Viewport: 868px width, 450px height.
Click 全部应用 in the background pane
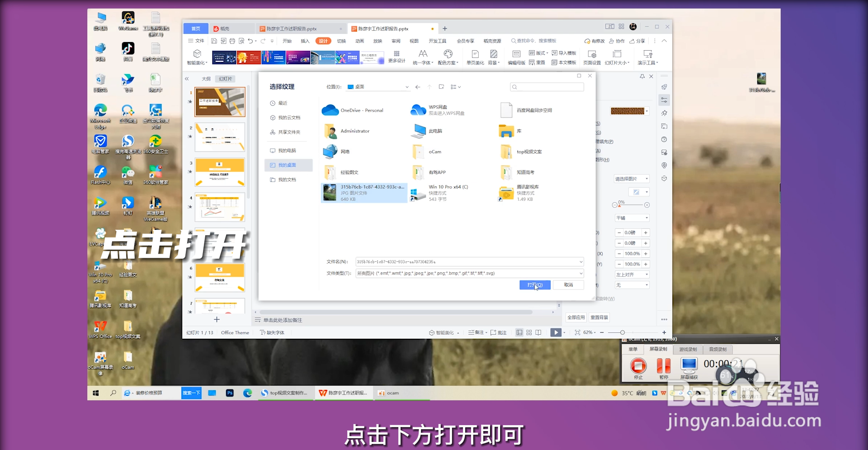coord(576,317)
